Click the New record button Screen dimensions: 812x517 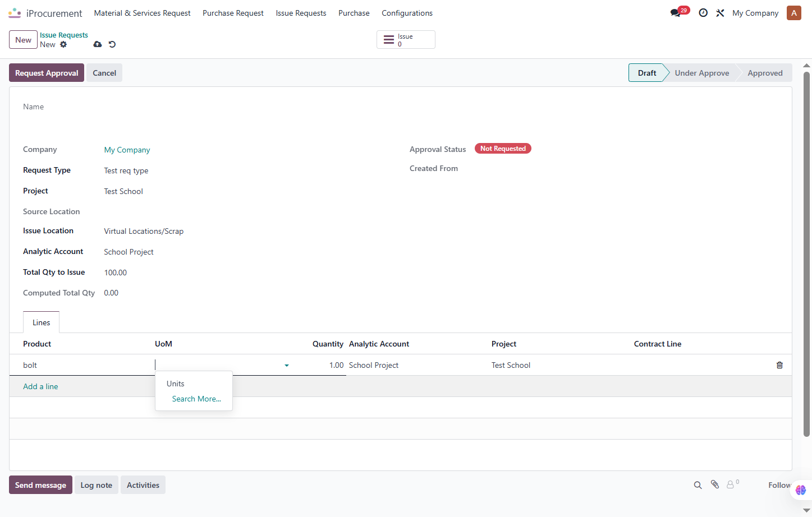click(x=24, y=40)
